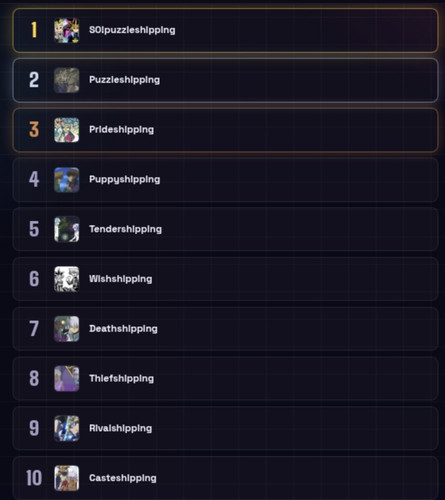Open the Deathshipping avatar icon
Viewport: 445px width, 500px height.
point(67,329)
